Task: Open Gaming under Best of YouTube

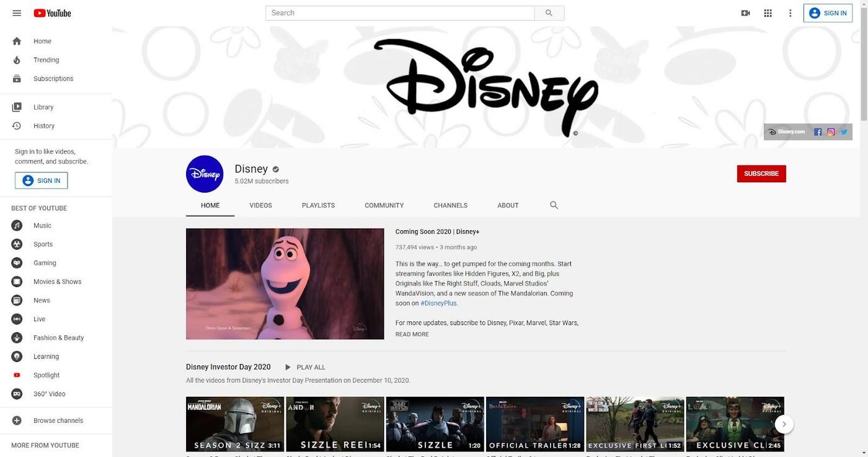Action: click(56, 263)
